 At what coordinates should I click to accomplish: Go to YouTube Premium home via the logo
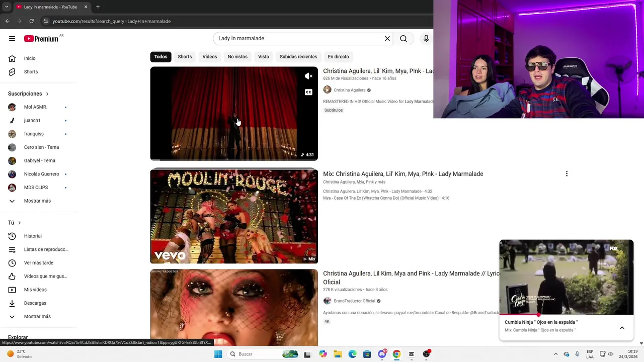point(41,39)
